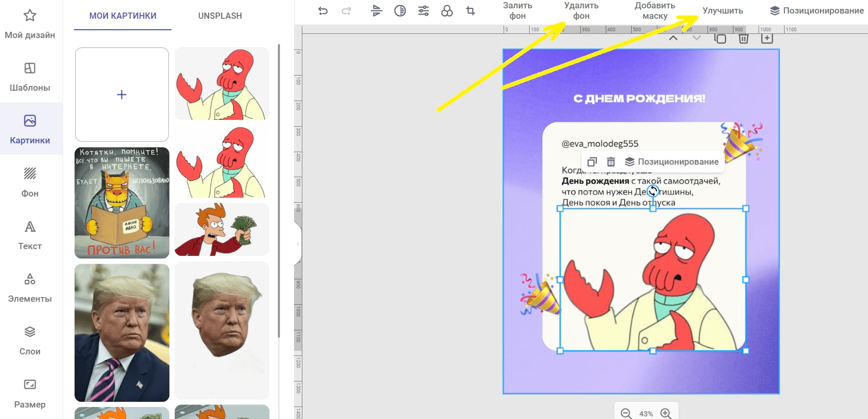Screen dimensions: 868x419
Task: Open the Мой дизайн section
Action: tap(30, 24)
